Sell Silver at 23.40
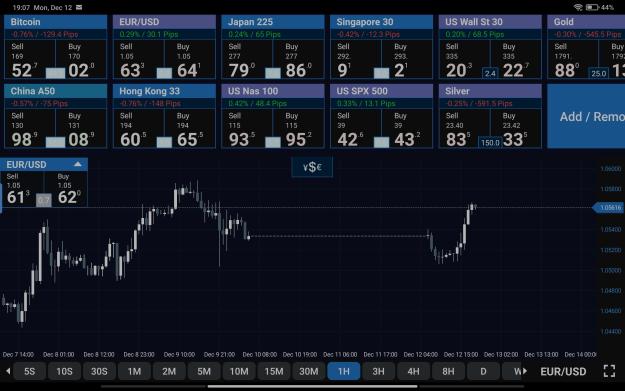The height and width of the screenshot is (391, 625). (x=465, y=129)
